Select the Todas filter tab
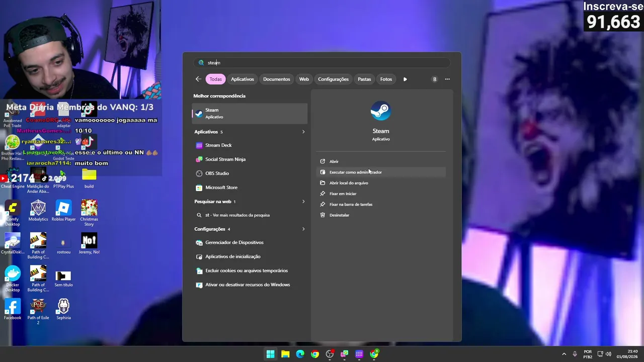The width and height of the screenshot is (644, 362). (x=215, y=79)
